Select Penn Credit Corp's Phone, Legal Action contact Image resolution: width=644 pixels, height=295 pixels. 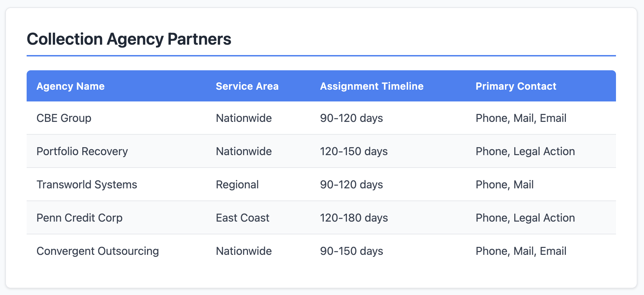(x=525, y=218)
